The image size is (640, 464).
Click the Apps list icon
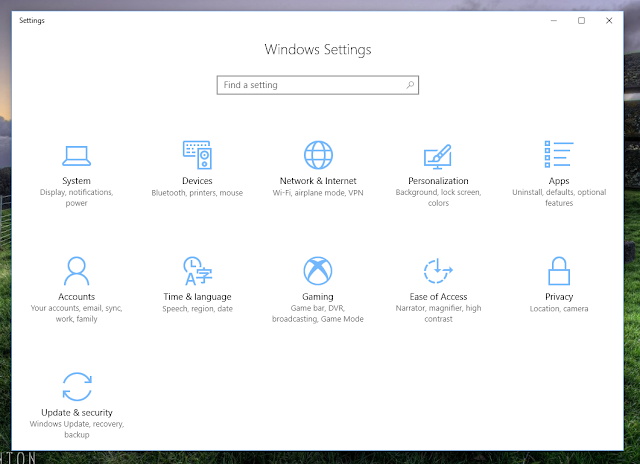[558, 155]
